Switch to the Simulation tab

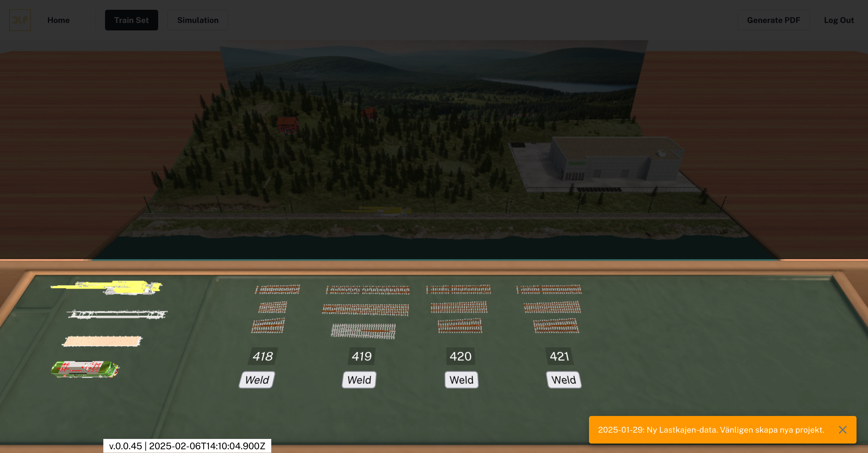198,20
